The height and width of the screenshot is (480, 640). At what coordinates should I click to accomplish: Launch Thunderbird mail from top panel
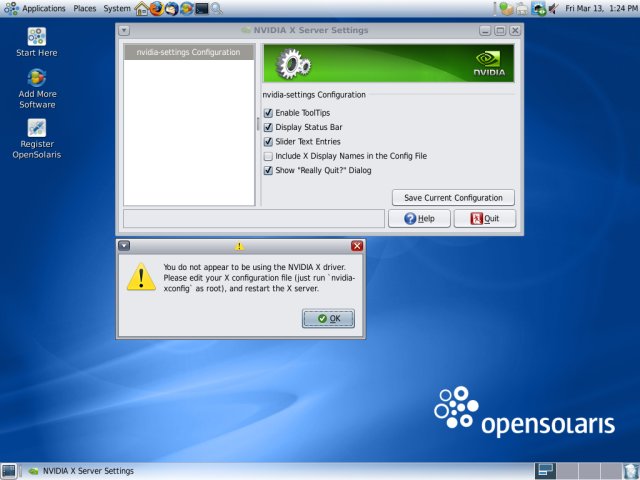pyautogui.click(x=171, y=8)
